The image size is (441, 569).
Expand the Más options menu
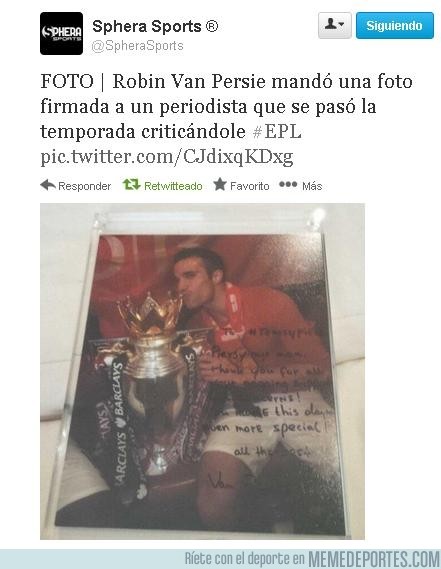point(312,186)
